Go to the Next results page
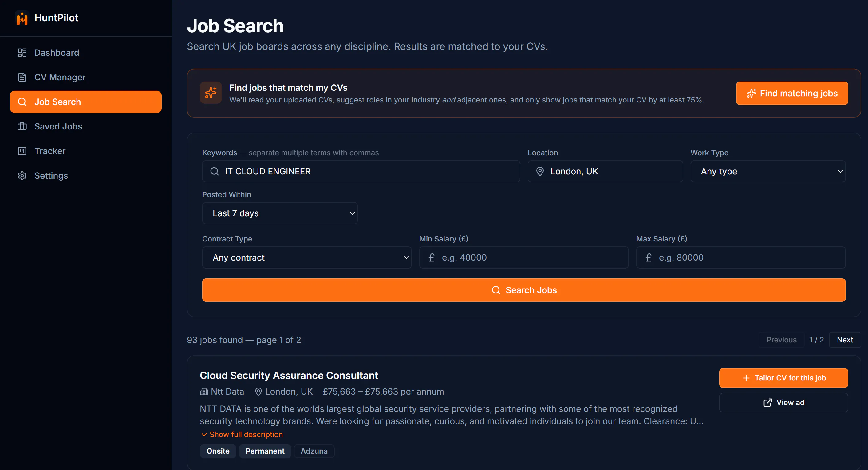Image resolution: width=868 pixels, height=470 pixels. pyautogui.click(x=845, y=340)
